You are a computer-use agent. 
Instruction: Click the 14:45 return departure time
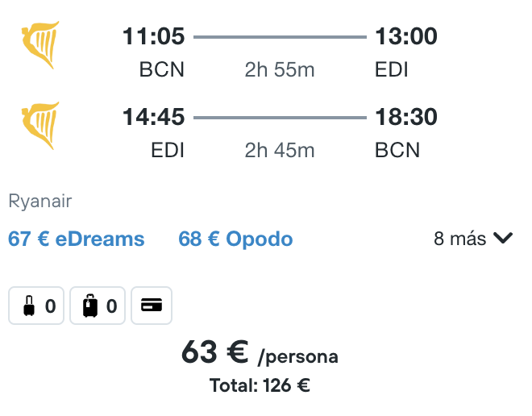(x=154, y=117)
